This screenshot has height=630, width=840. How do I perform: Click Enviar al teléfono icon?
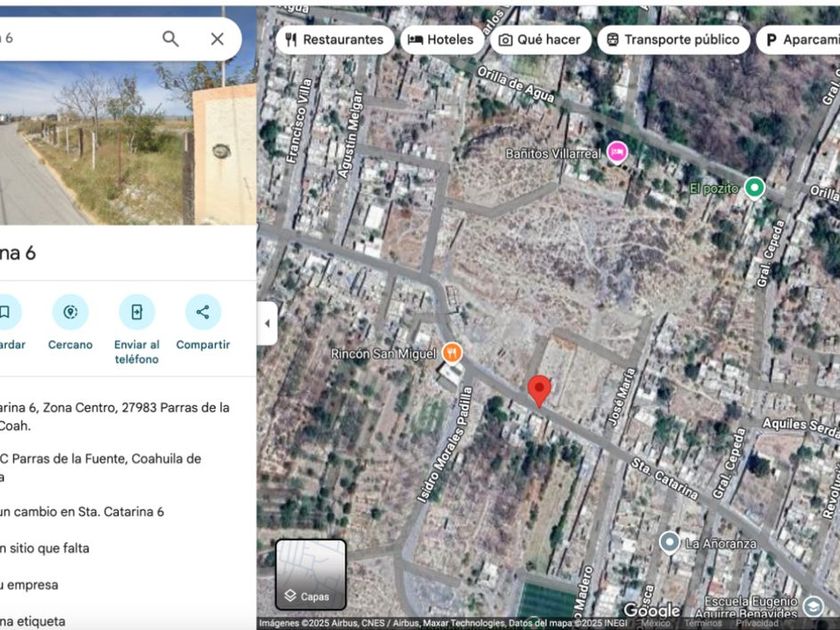coord(137,312)
